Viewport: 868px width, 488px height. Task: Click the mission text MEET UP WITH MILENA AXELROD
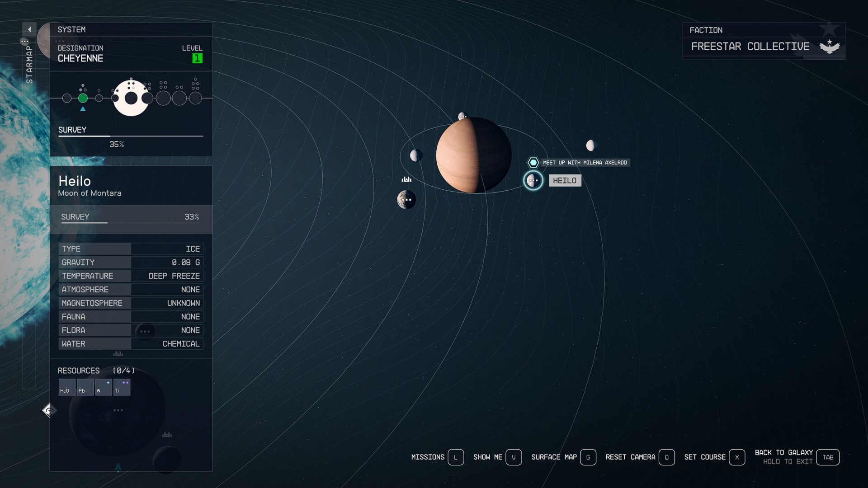pyautogui.click(x=585, y=163)
